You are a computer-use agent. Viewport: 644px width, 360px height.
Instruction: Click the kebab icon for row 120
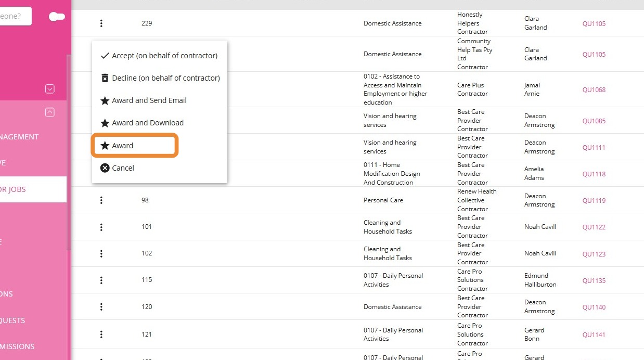pyautogui.click(x=101, y=307)
